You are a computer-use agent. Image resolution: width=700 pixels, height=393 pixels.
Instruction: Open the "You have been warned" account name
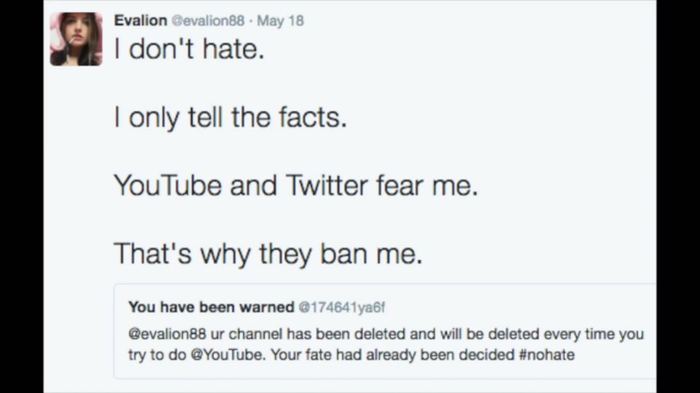(212, 307)
